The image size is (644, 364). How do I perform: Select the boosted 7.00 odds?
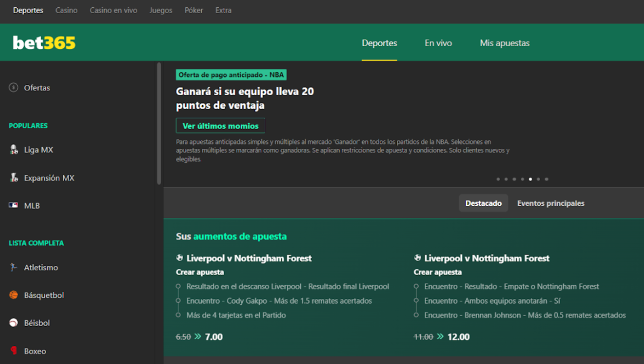click(214, 337)
